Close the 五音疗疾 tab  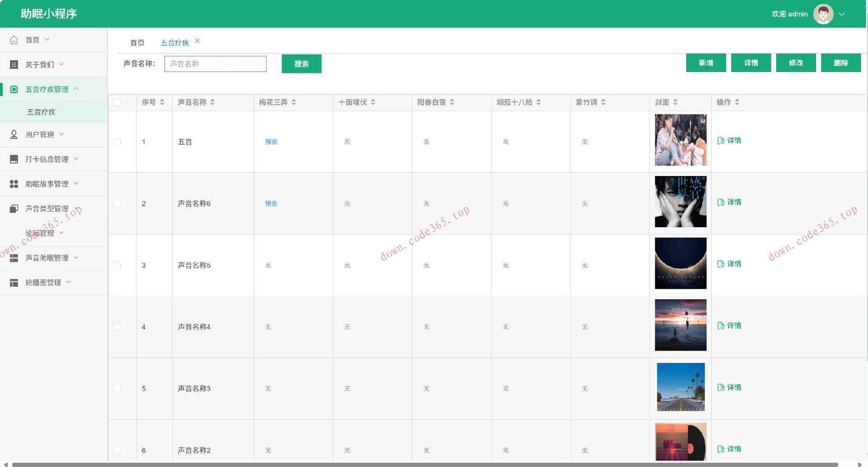[x=197, y=41]
